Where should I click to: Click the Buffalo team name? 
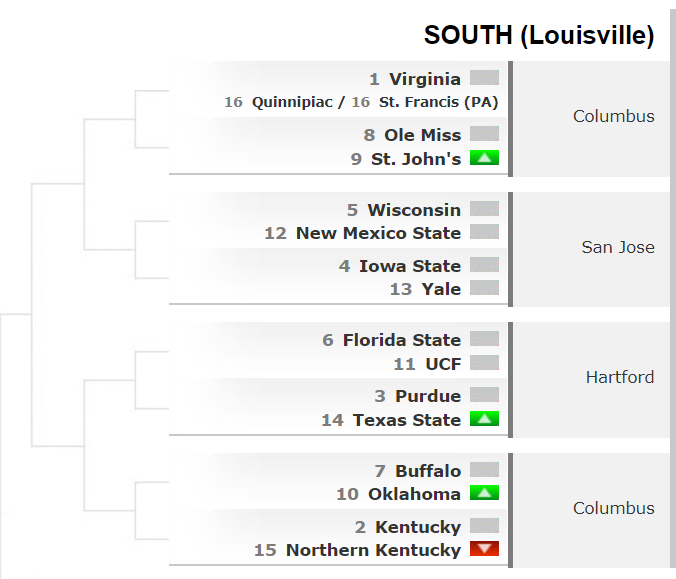point(428,471)
